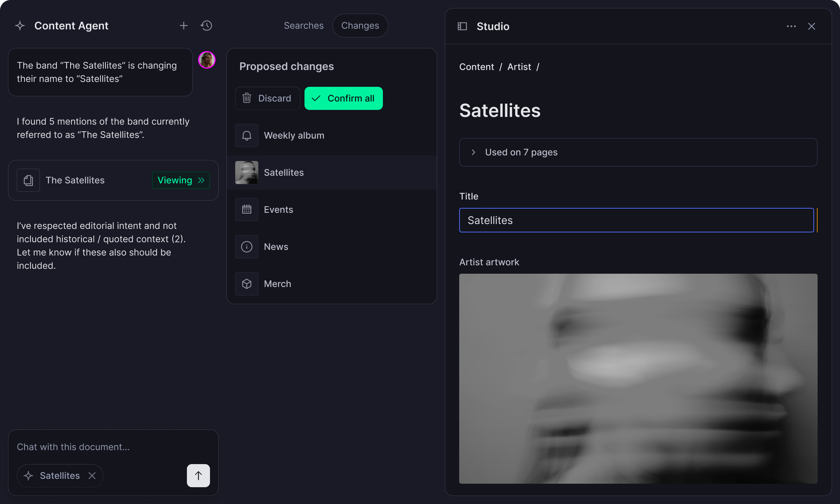The image size is (840, 504).
Task: Open the News proposed change
Action: [276, 247]
